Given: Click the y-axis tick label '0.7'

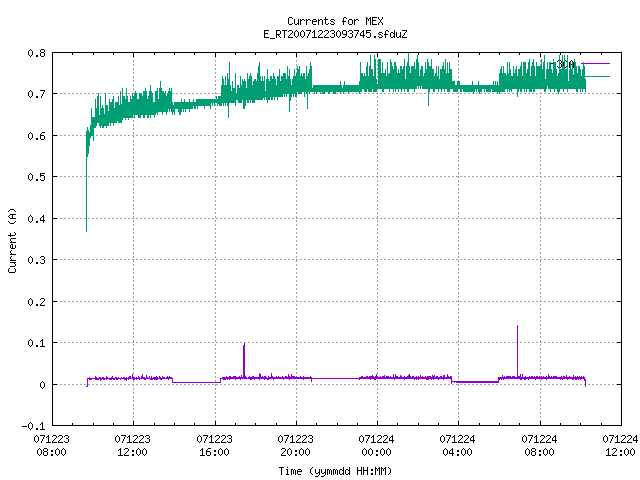Looking at the screenshot, I should 36,94.
